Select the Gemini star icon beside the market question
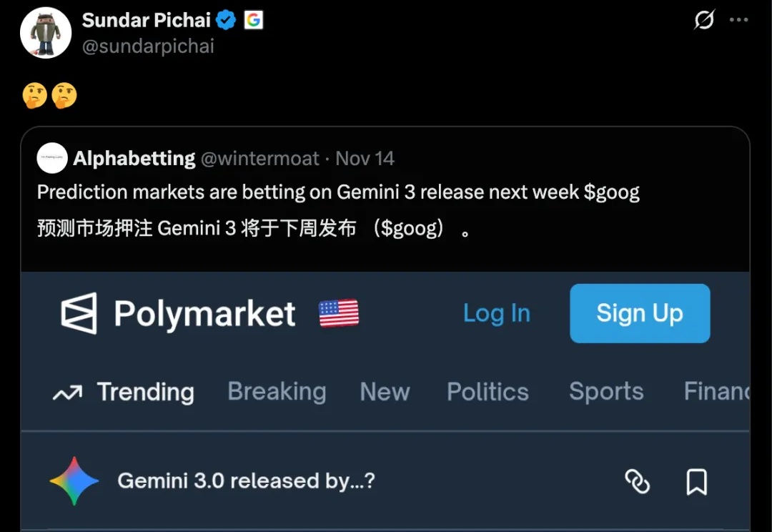The height and width of the screenshot is (532, 772). tap(74, 481)
